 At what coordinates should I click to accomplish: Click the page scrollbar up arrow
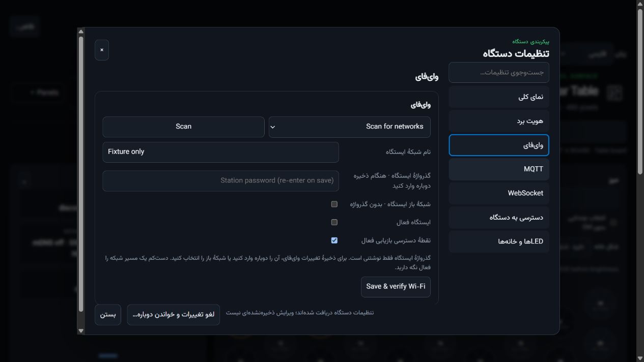pos(640,4)
